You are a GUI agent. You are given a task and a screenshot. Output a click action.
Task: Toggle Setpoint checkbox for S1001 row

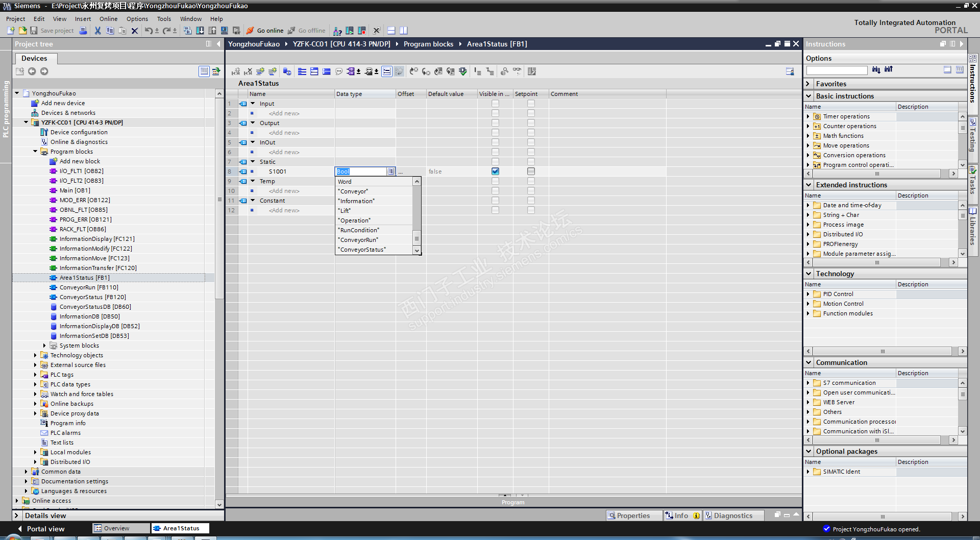coord(531,171)
